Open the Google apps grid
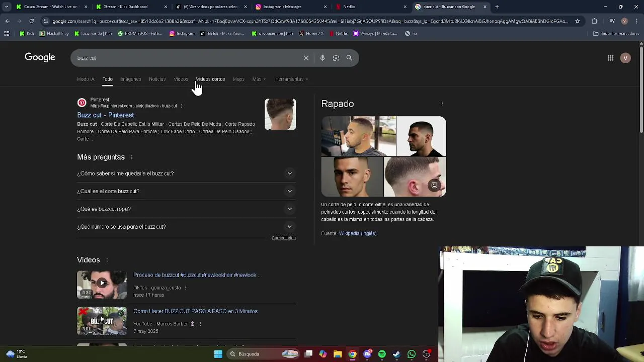The width and height of the screenshot is (644, 362). (611, 58)
